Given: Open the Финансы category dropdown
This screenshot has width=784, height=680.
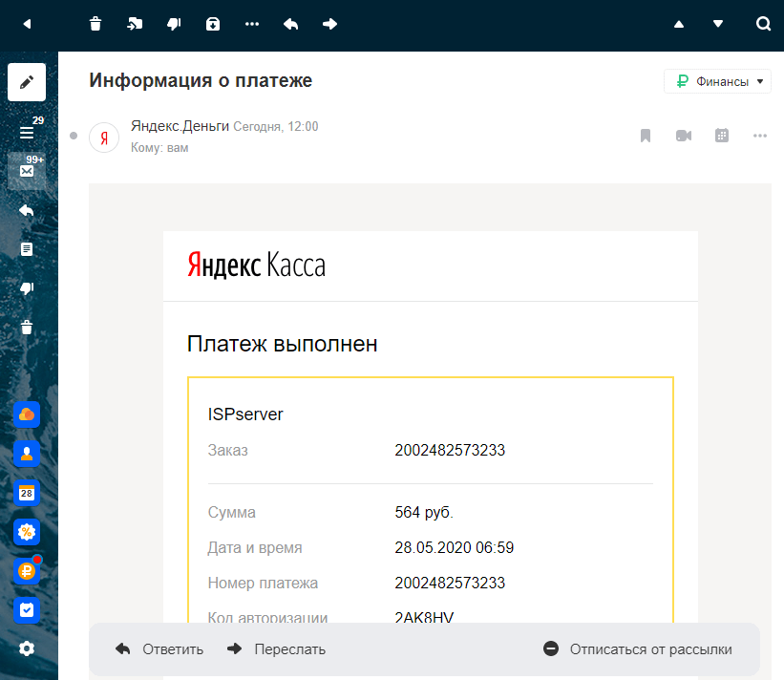Looking at the screenshot, I should [x=718, y=81].
